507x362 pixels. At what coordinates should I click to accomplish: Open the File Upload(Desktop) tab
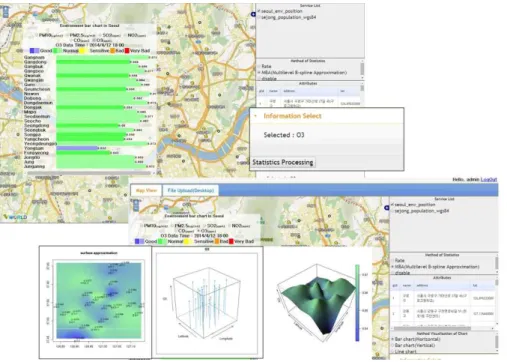click(190, 190)
